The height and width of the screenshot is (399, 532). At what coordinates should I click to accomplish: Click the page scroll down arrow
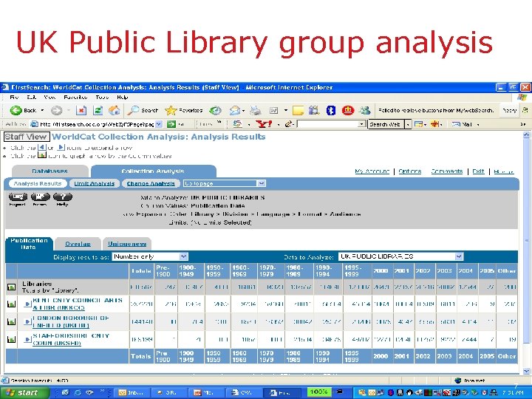point(526,371)
